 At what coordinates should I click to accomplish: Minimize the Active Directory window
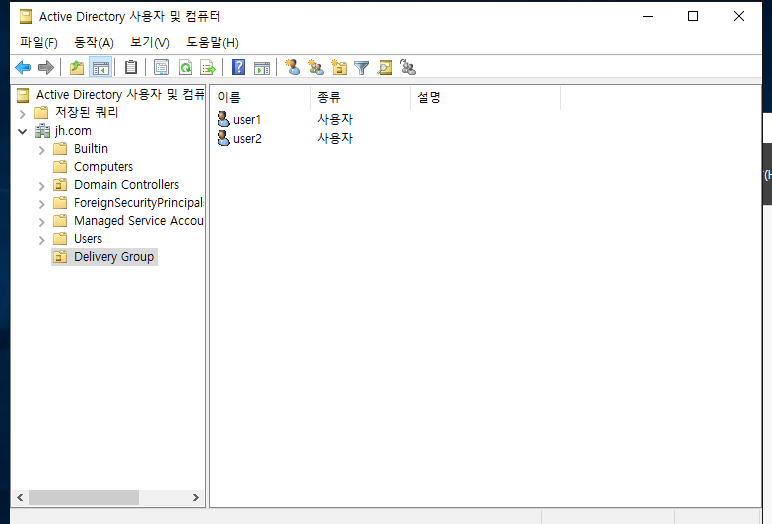(648, 16)
